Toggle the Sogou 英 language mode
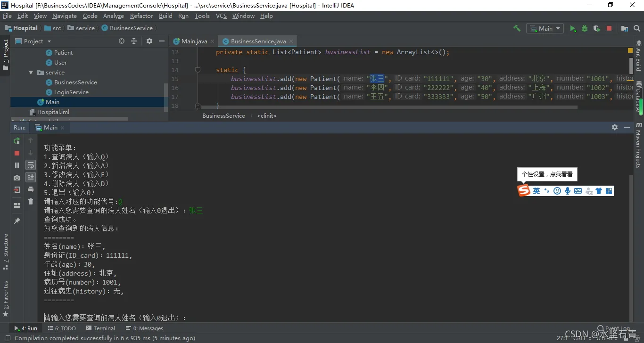 click(x=537, y=191)
